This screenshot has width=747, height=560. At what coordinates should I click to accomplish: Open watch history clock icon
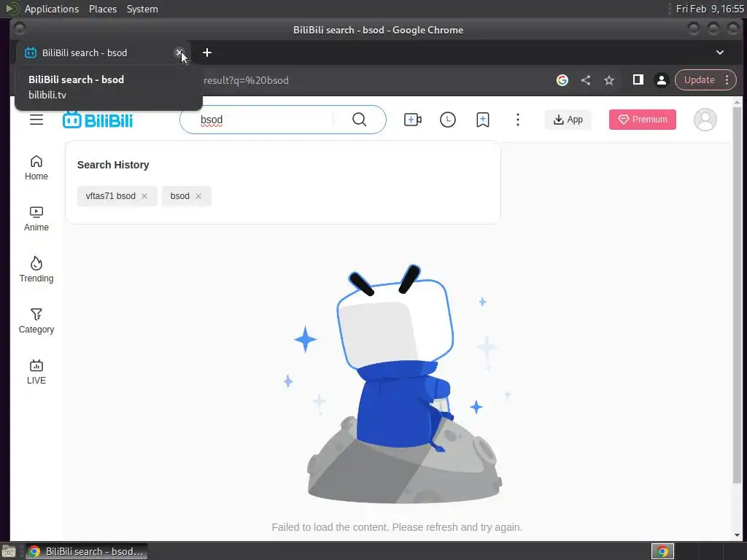point(448,120)
